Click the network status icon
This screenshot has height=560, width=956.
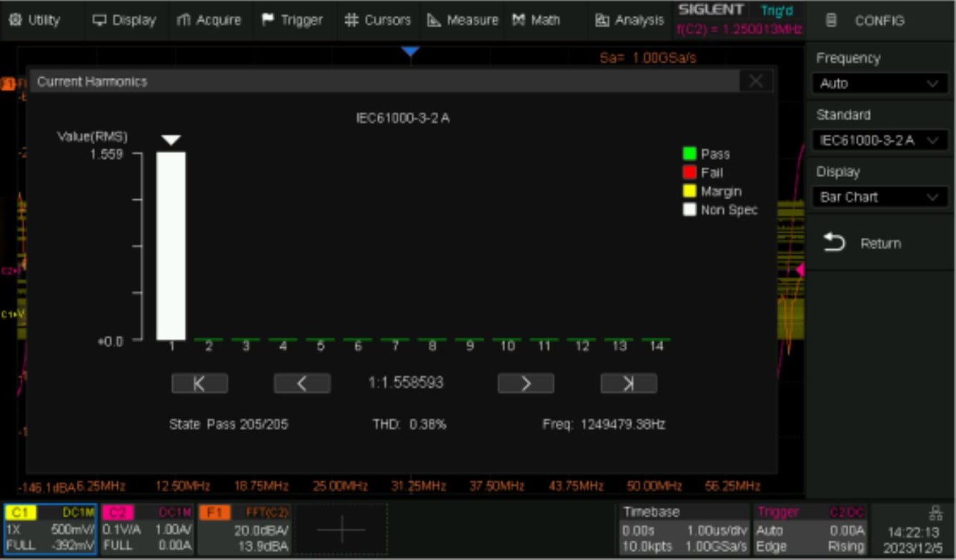(x=935, y=513)
